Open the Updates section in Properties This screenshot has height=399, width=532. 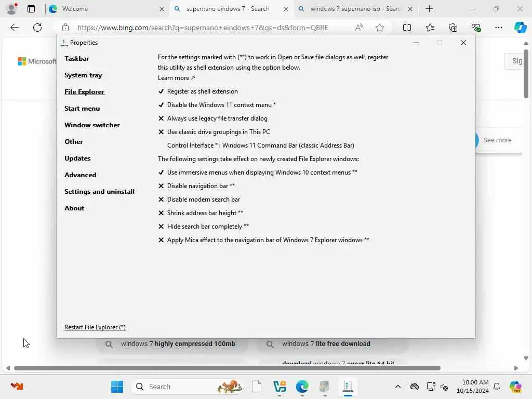(x=77, y=158)
